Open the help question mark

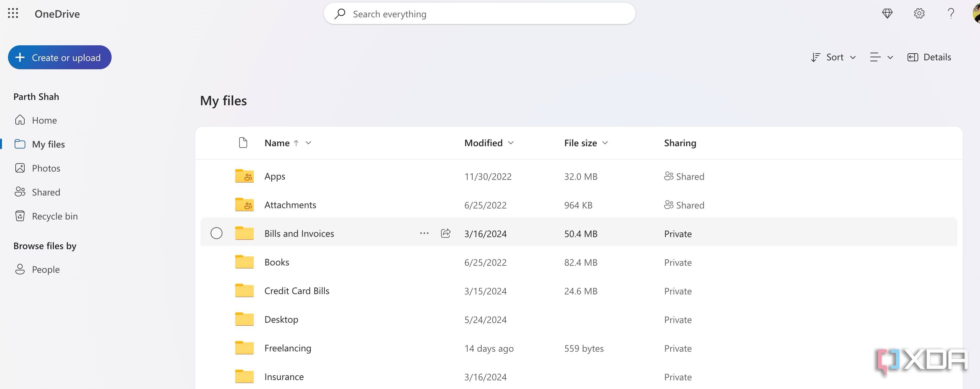[951, 13]
